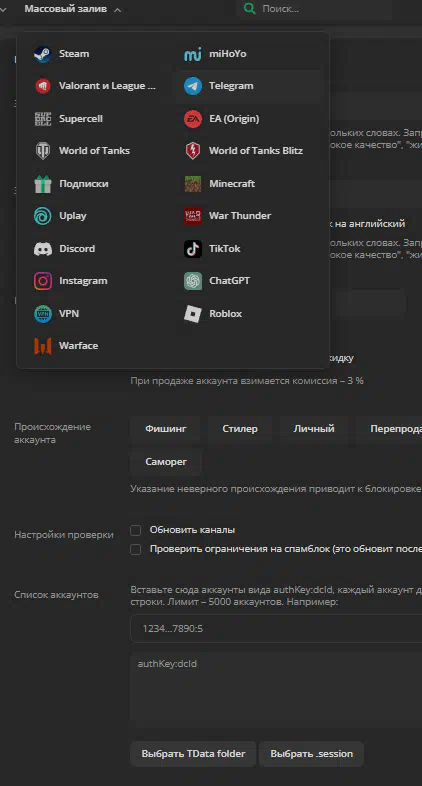Click the World of Tanks emblem icon
Viewport: 422px width, 786px height.
pyautogui.click(x=43, y=151)
